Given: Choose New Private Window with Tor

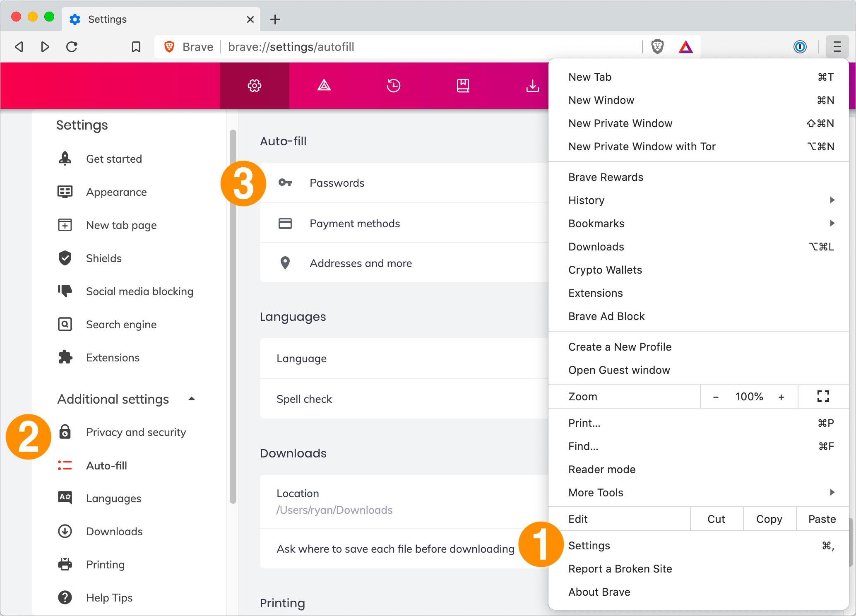Looking at the screenshot, I should [x=642, y=147].
